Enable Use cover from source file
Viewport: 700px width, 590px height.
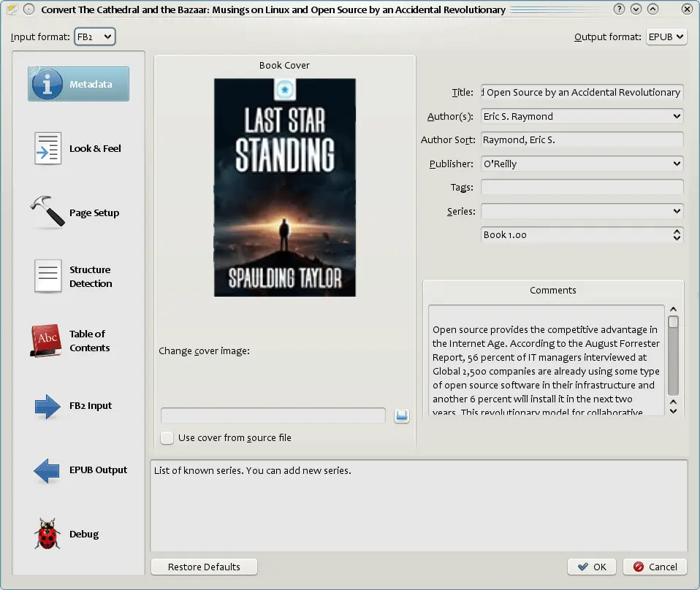point(167,438)
